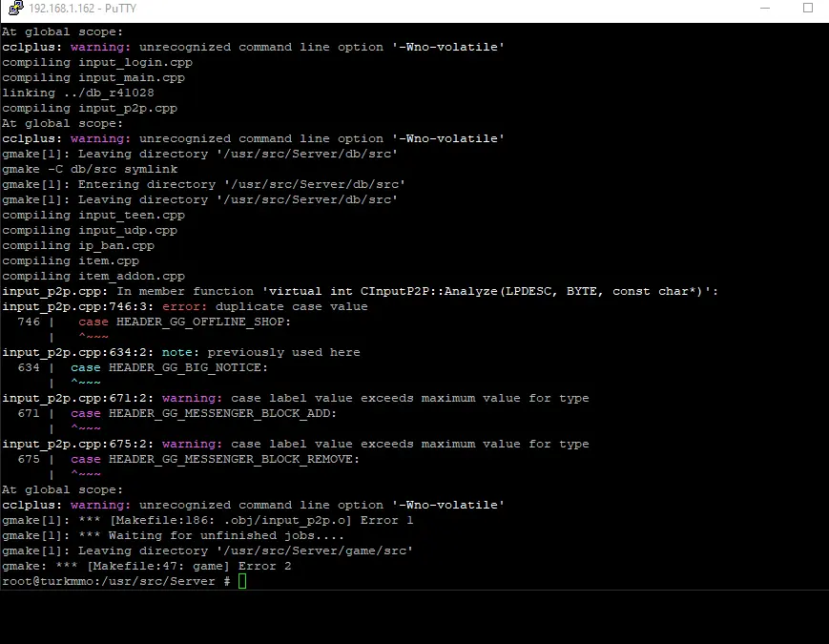
Task: Click the root@turkmmo shell prompt text
Action: tap(114, 581)
